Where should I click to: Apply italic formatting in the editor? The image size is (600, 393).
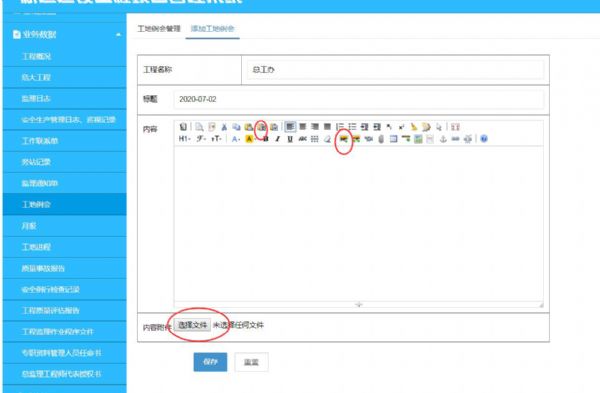click(278, 139)
